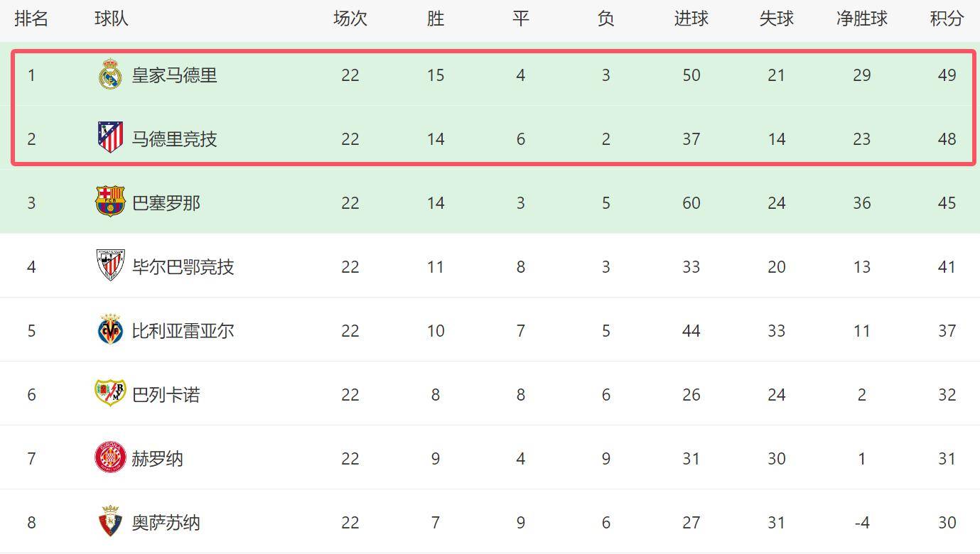Viewport: 980px width, 554px height.
Task: Click the Girona club crest
Action: 110,457
